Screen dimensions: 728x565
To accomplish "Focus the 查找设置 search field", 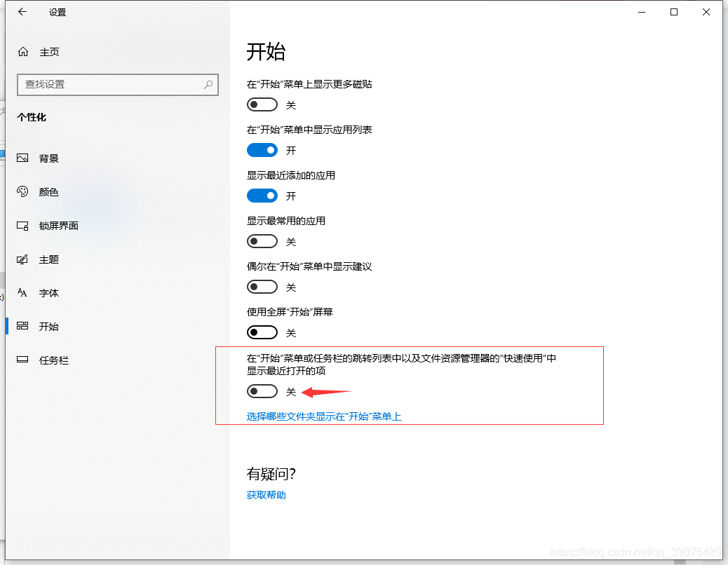I will point(118,84).
